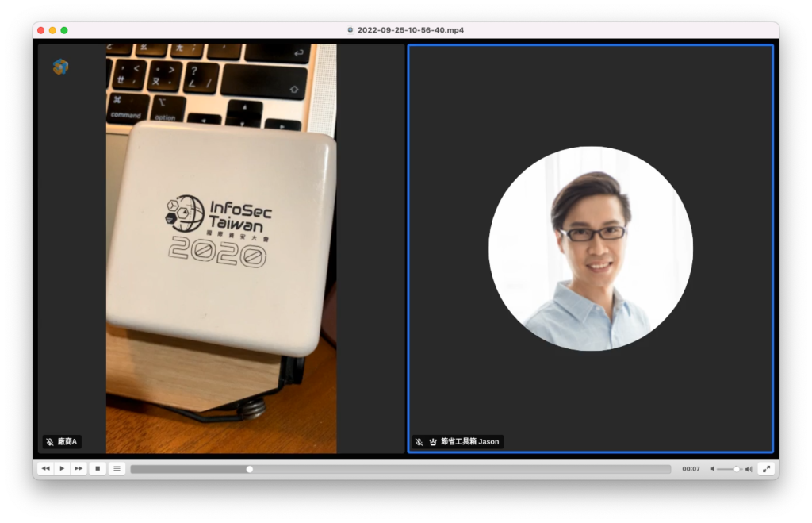812x523 pixels.
Task: Set maximum volume with loud speaker icon
Action: point(749,469)
